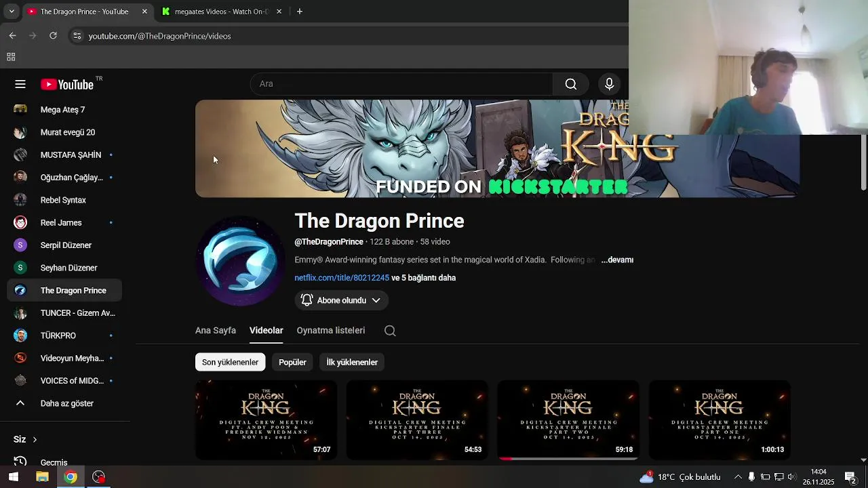Open the notification center icon
The image size is (868, 488).
[x=850, y=477]
